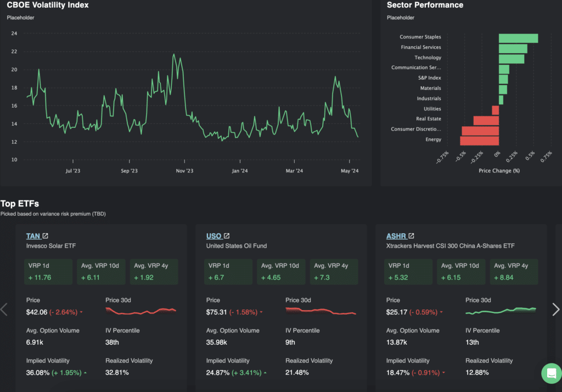Viewport: 562px width, 392px height.
Task: Click ASHR Avg. VRP 4y +8.84
Action: [504, 278]
